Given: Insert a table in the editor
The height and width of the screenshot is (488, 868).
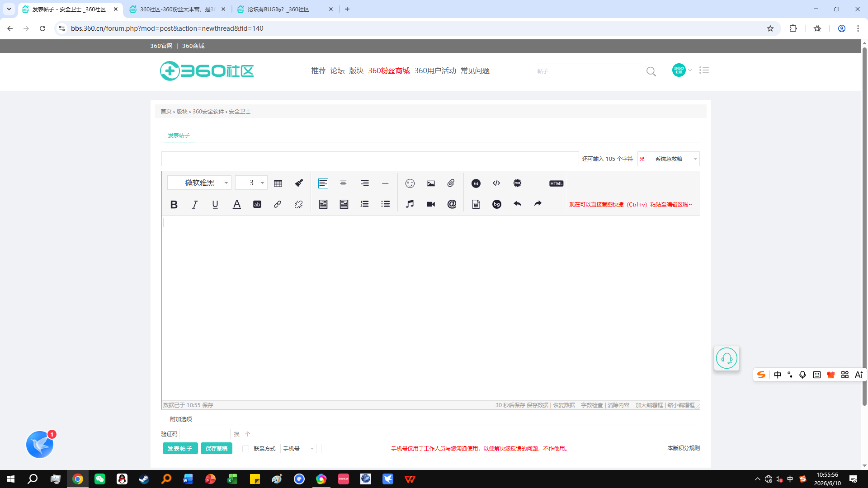Looking at the screenshot, I should point(278,183).
